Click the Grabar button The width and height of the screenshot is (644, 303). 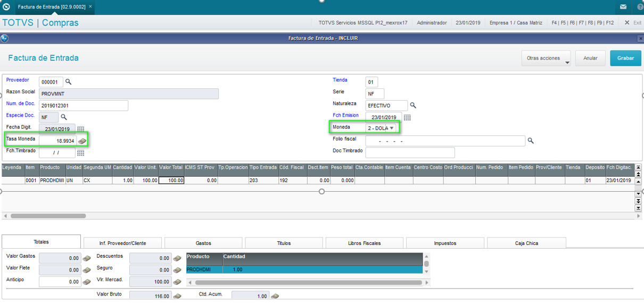tap(625, 58)
